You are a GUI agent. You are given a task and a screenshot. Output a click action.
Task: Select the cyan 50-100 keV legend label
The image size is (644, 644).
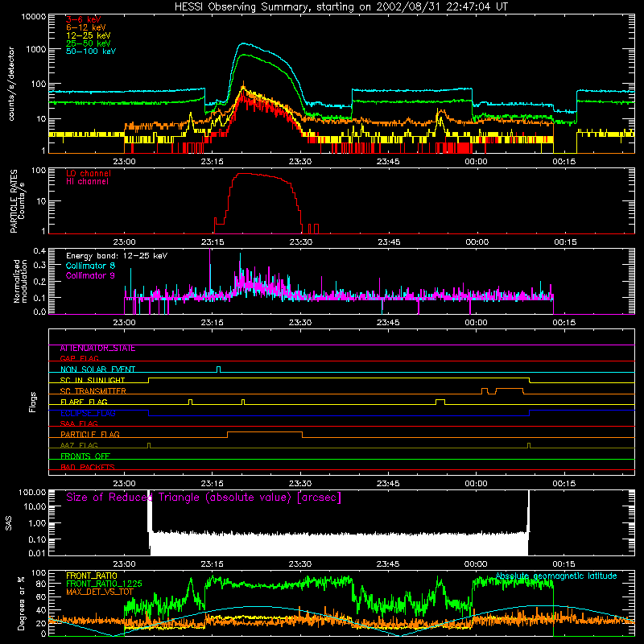pyautogui.click(x=91, y=52)
